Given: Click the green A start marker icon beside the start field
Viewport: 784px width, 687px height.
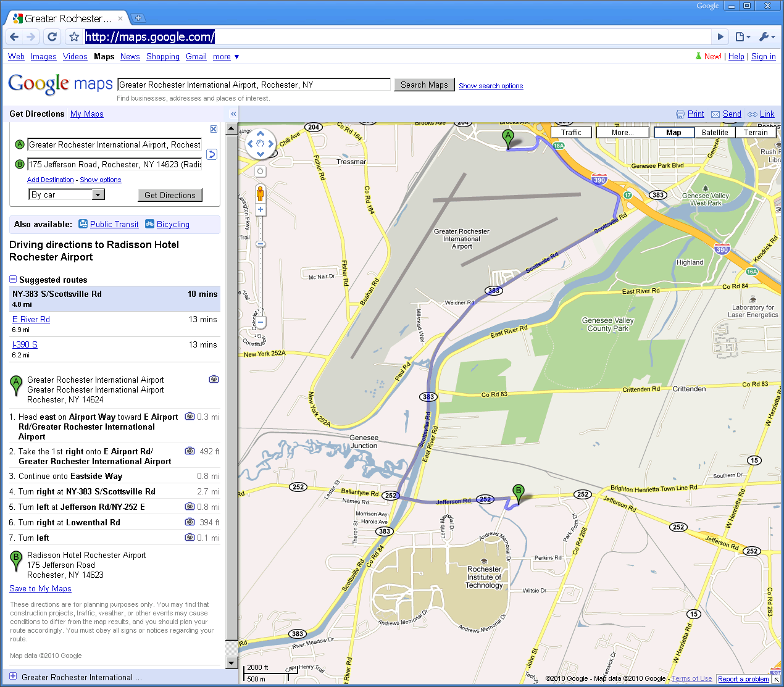Looking at the screenshot, I should (x=19, y=144).
